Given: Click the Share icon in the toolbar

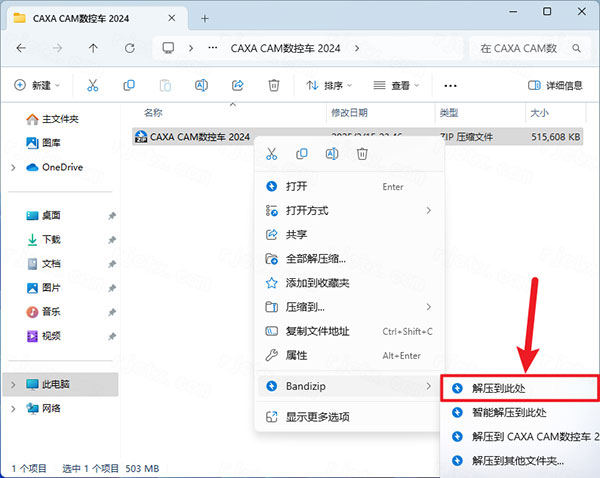Looking at the screenshot, I should 238,85.
